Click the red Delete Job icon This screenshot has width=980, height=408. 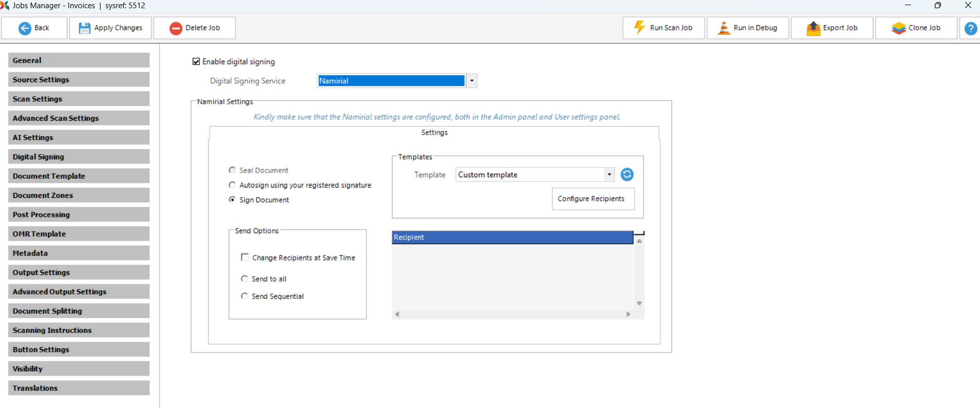point(176,28)
